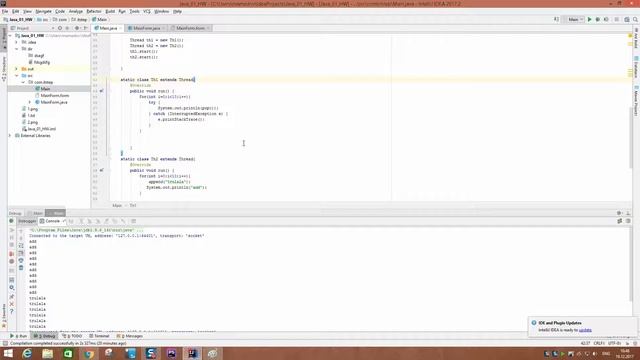Switch to the MainForm.java editor tab

click(x=146, y=28)
